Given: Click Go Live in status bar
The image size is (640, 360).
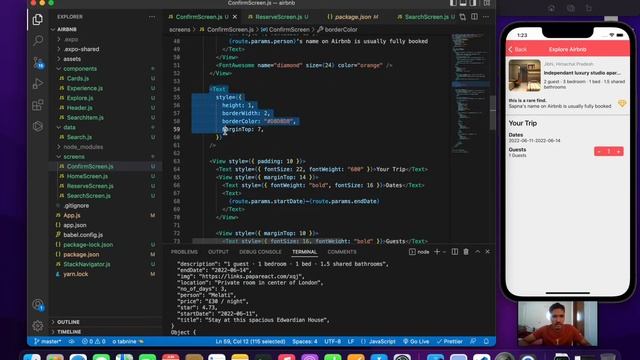Looking at the screenshot, I should pyautogui.click(x=416, y=341).
